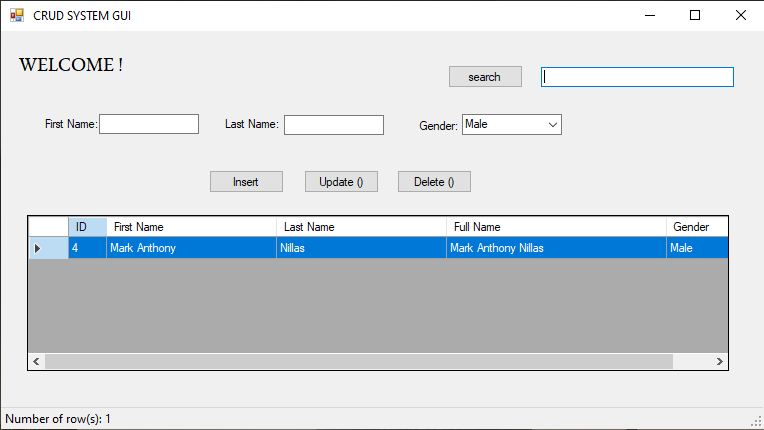Focus the search text box

click(637, 77)
